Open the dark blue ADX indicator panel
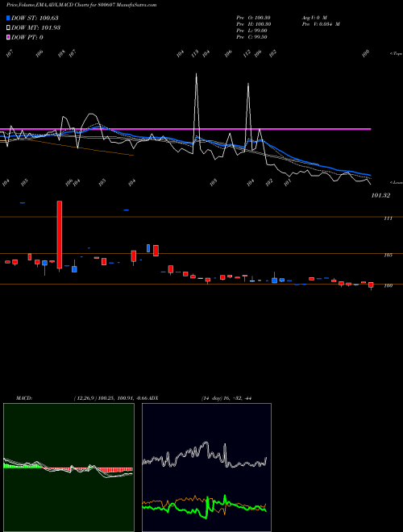 click(206, 468)
